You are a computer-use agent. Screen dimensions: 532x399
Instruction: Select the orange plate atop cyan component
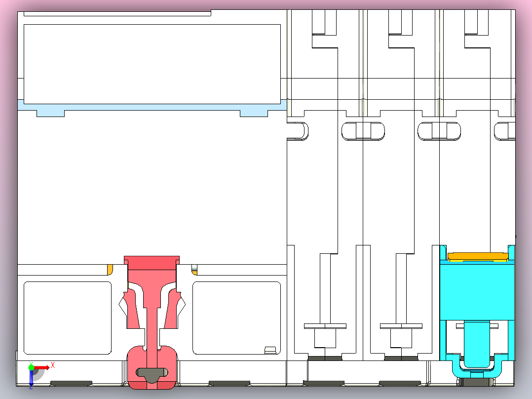click(x=478, y=256)
